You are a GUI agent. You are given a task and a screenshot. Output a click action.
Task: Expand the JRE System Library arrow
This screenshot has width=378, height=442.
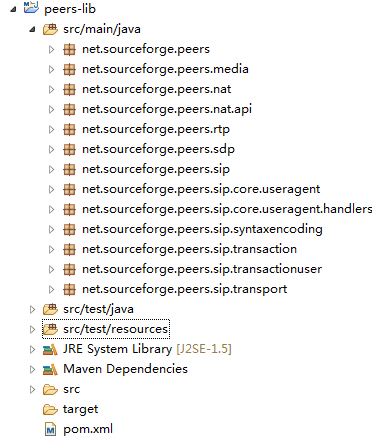coord(32,350)
